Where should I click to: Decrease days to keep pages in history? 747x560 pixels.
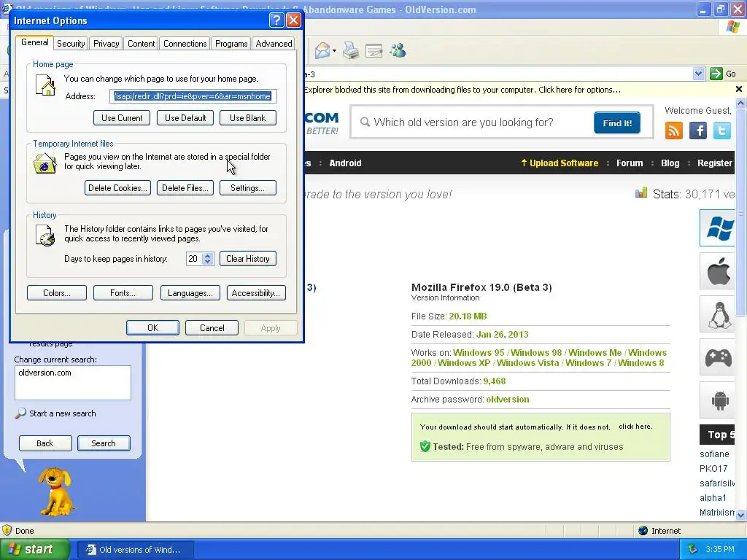coord(207,262)
